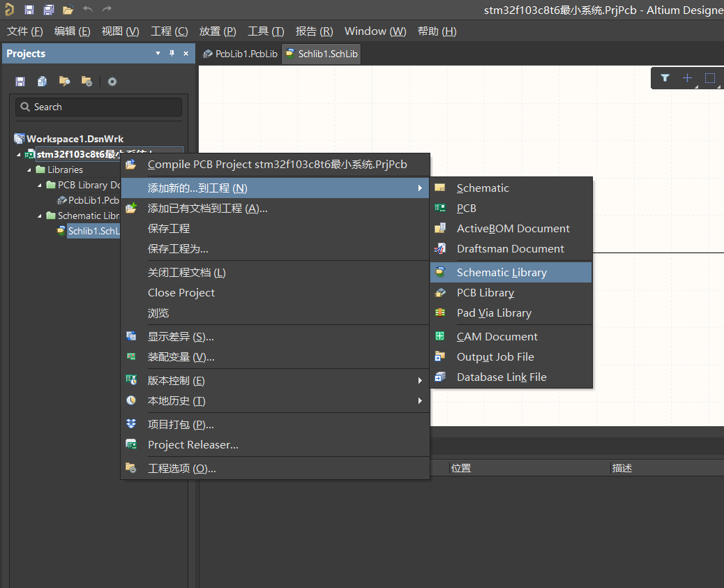
Task: Choose 保存工程 from the context menu
Action: 276,229
